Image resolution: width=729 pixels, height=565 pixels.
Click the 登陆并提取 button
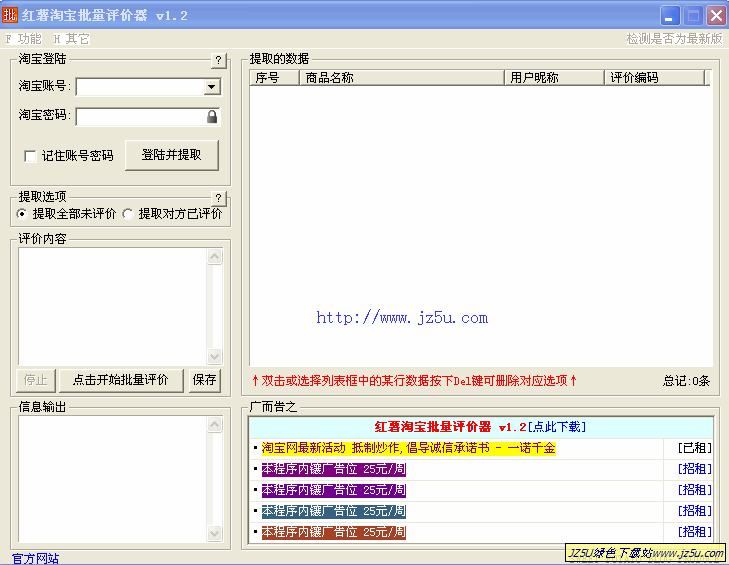click(172, 155)
